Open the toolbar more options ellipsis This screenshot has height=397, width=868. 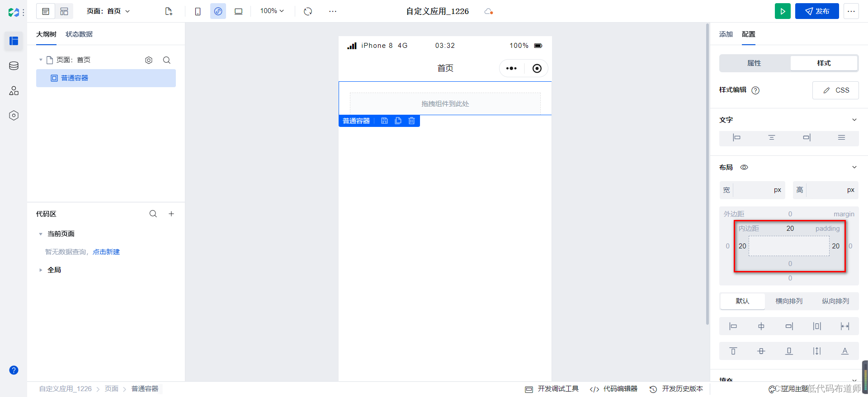(x=333, y=11)
